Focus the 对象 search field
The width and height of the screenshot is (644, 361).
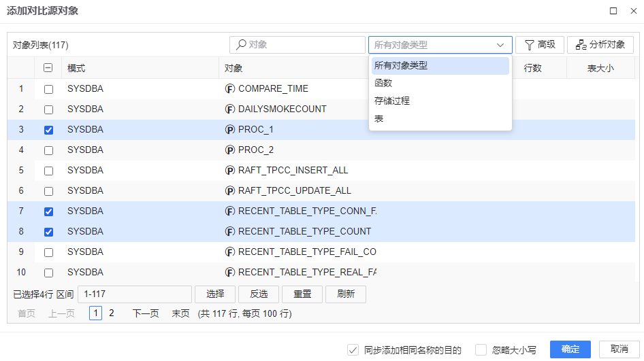pos(297,45)
